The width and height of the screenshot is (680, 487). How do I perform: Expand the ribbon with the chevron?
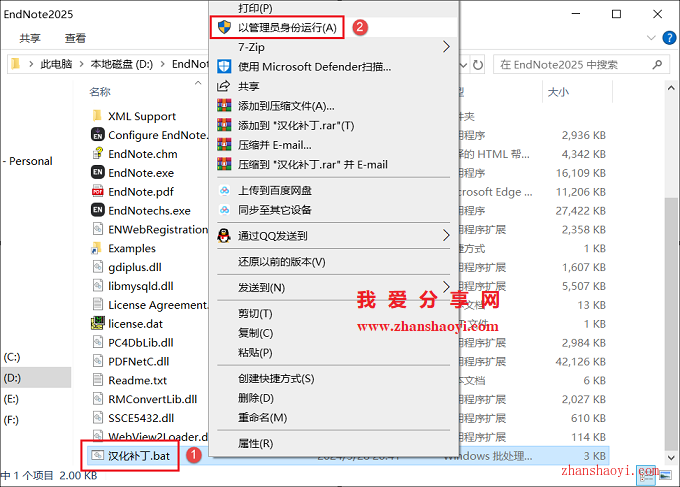click(651, 38)
